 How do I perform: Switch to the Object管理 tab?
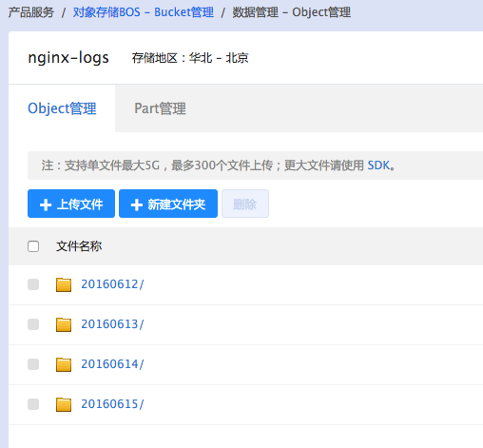[x=62, y=108]
